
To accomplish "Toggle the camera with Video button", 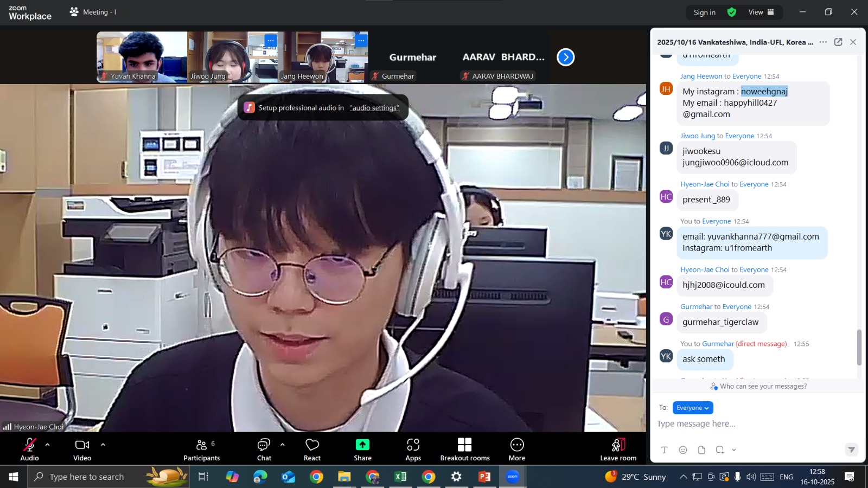I will (x=82, y=448).
